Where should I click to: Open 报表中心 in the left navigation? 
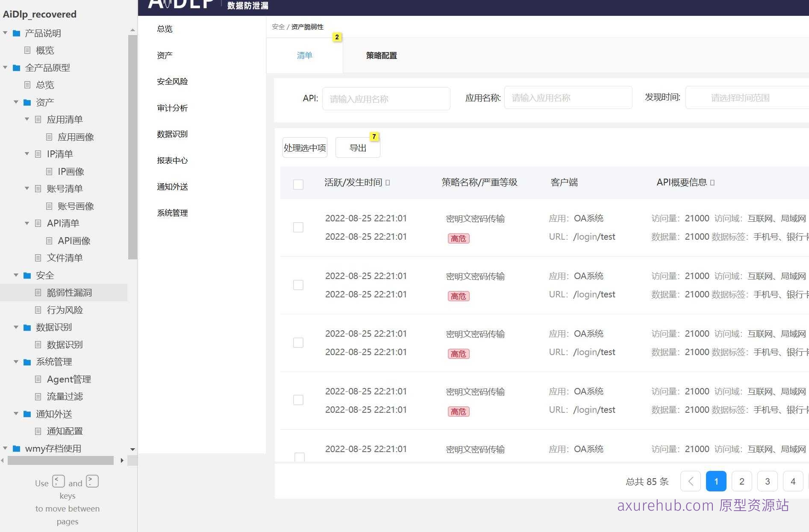click(172, 161)
